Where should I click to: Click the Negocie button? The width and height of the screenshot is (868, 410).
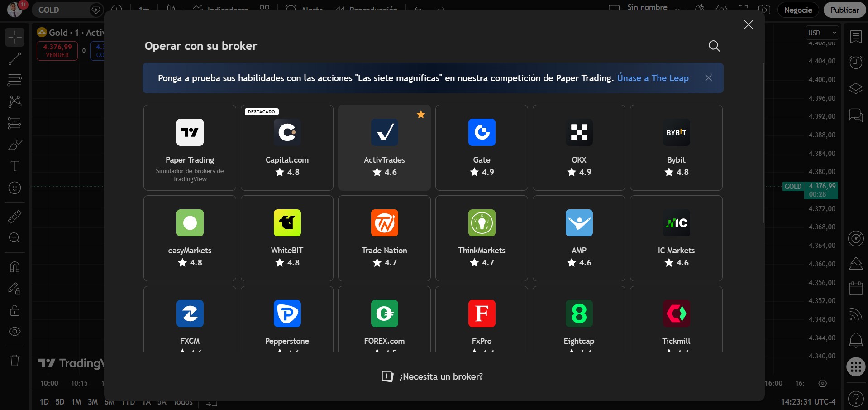[x=798, y=10]
